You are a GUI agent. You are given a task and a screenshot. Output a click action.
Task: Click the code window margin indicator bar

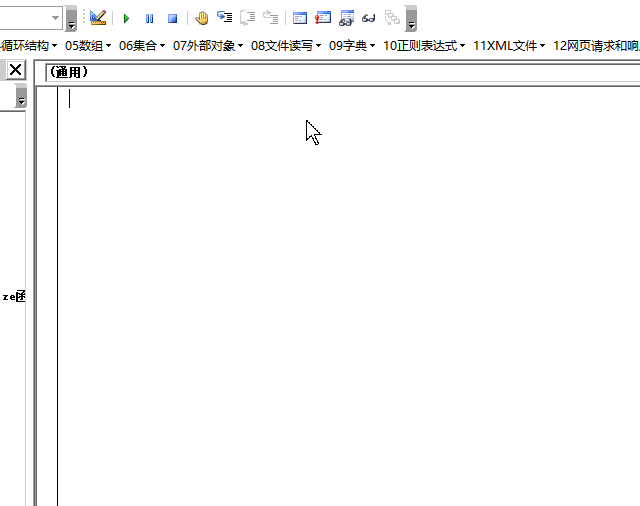[47, 296]
